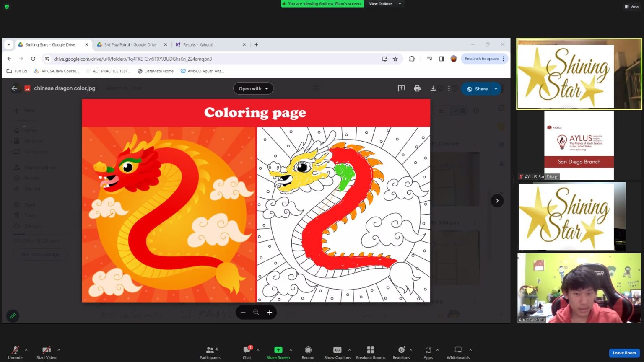Open the browser extensions puzzle icon
The height and width of the screenshot is (362, 644).
click(412, 59)
